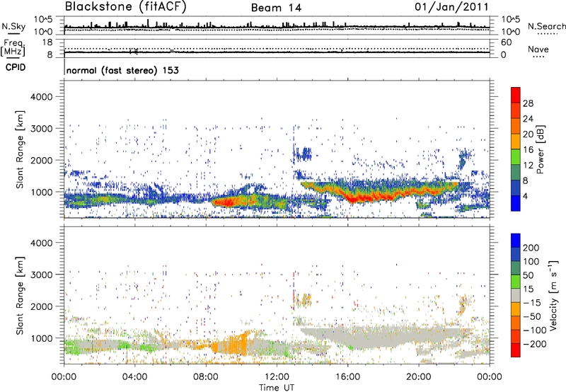Image resolution: width=566 pixels, height=392 pixels.
Task: Click the '4000' tick on the Power panel axis
Action: (x=41, y=97)
